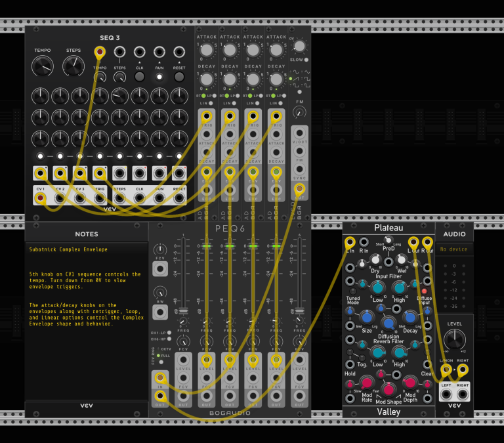The height and width of the screenshot is (443, 504).
Task: Adjust the SEQ 3 TEMPO knob
Action: [x=43, y=66]
